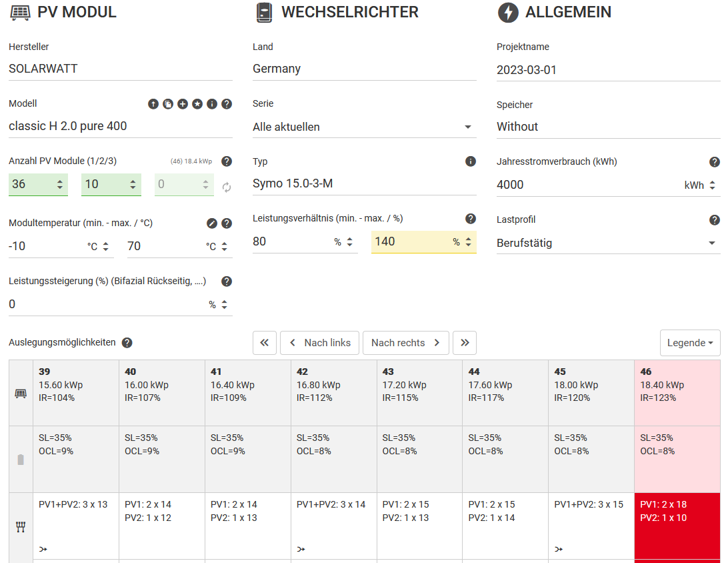Open the Land selection showing Germany

tap(365, 69)
